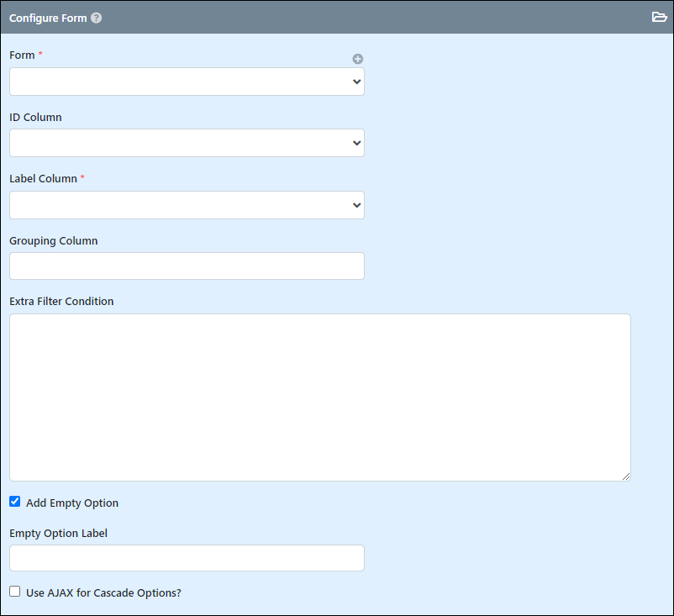This screenshot has height=616, width=674.
Task: Click the Configure Form header title
Action: 48,18
